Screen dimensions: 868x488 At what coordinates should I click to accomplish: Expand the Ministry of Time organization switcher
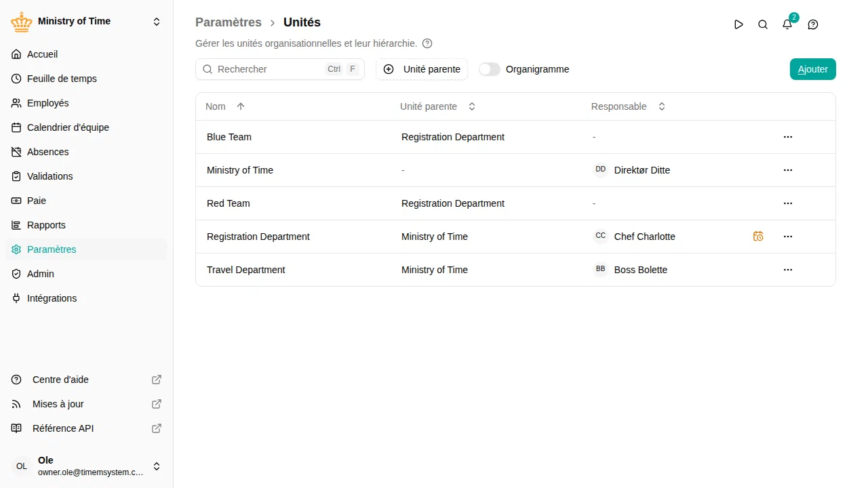(x=87, y=22)
